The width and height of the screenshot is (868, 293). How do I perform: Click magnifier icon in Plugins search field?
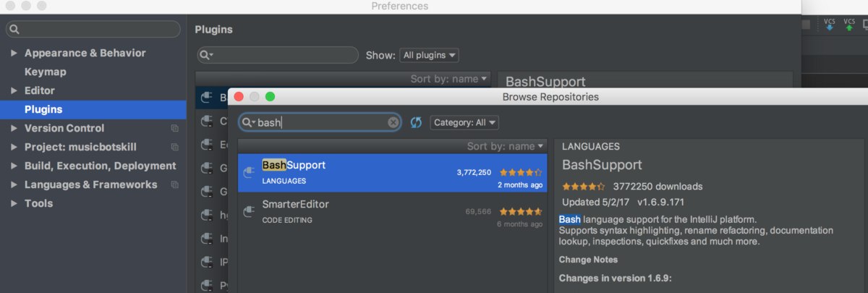pos(206,55)
